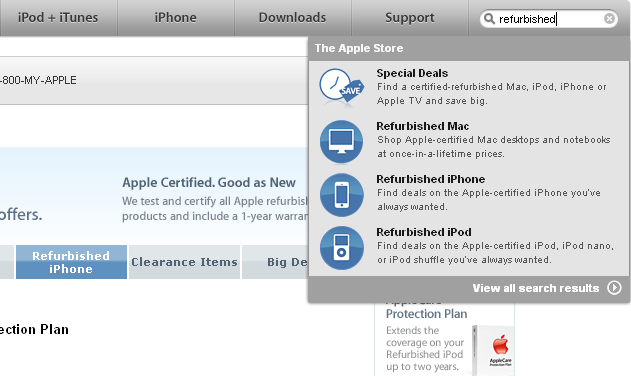Select the Refurbished iPhone store tab
The image size is (631, 376).
pos(71,262)
